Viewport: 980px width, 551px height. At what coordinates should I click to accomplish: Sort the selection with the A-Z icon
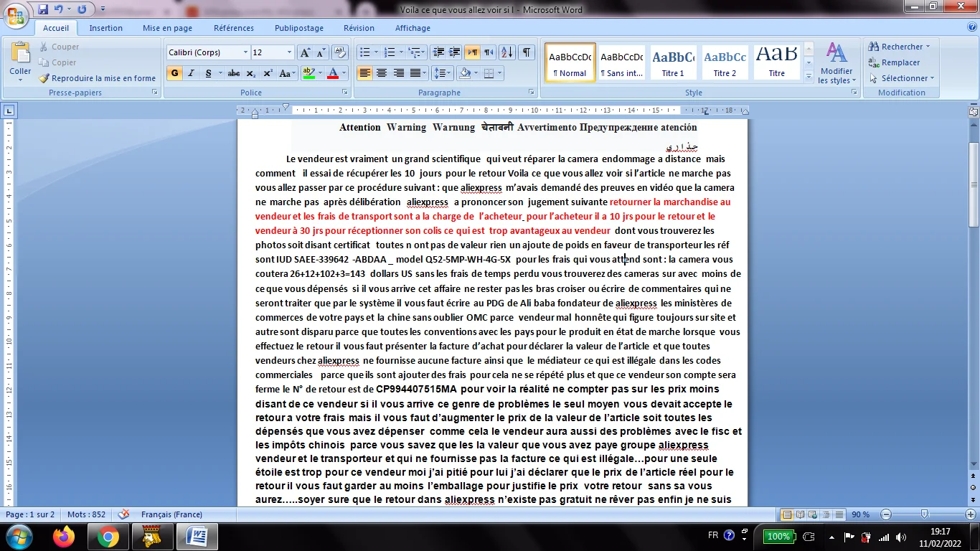[507, 52]
